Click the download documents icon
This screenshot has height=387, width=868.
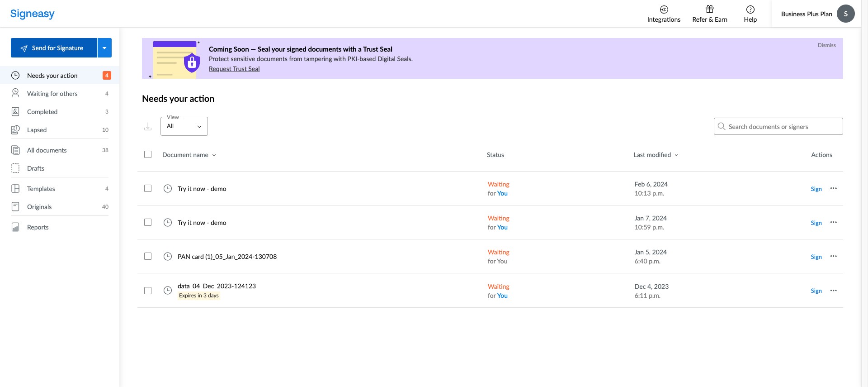pos(148,127)
